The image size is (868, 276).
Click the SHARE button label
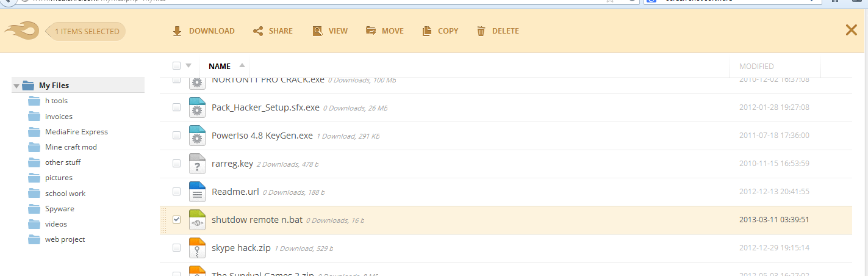281,31
